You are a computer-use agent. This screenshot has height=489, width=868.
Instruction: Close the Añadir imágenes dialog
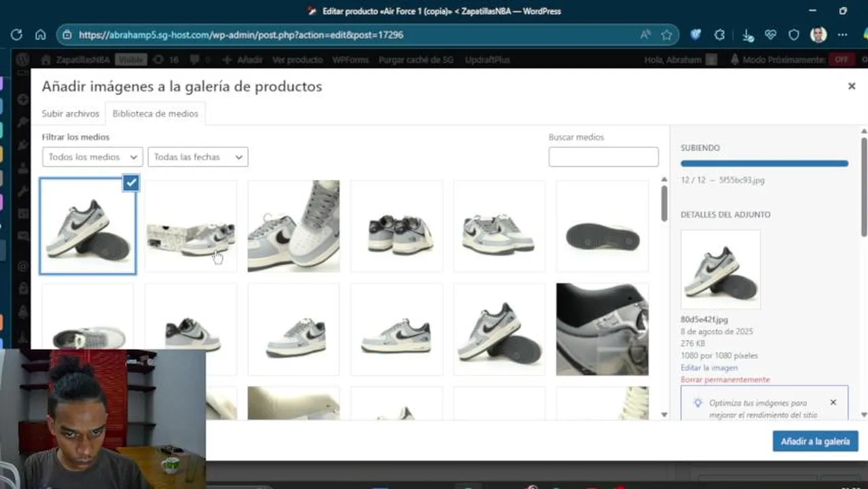851,86
